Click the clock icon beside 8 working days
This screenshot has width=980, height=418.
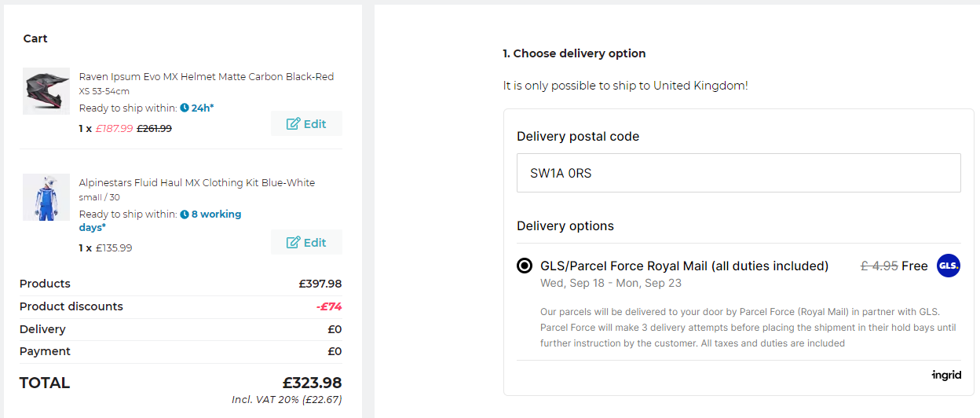pyautogui.click(x=185, y=214)
